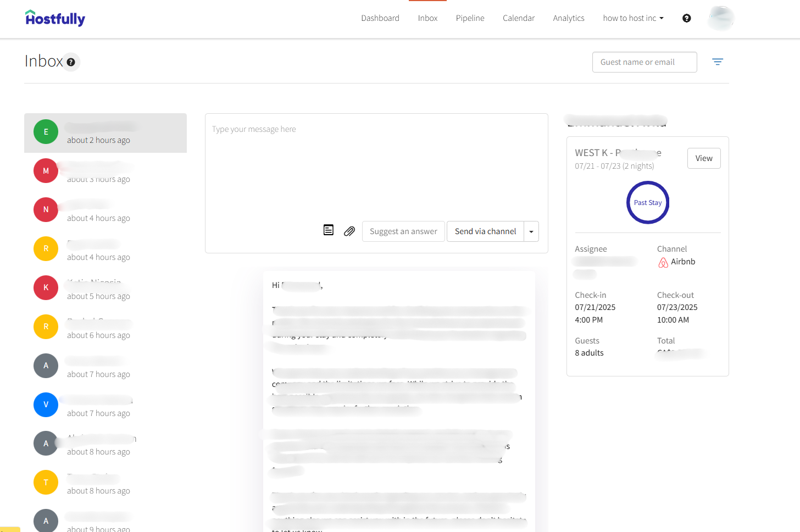Expand the how to host inc menu
The height and width of the screenshot is (532, 800).
(x=633, y=18)
